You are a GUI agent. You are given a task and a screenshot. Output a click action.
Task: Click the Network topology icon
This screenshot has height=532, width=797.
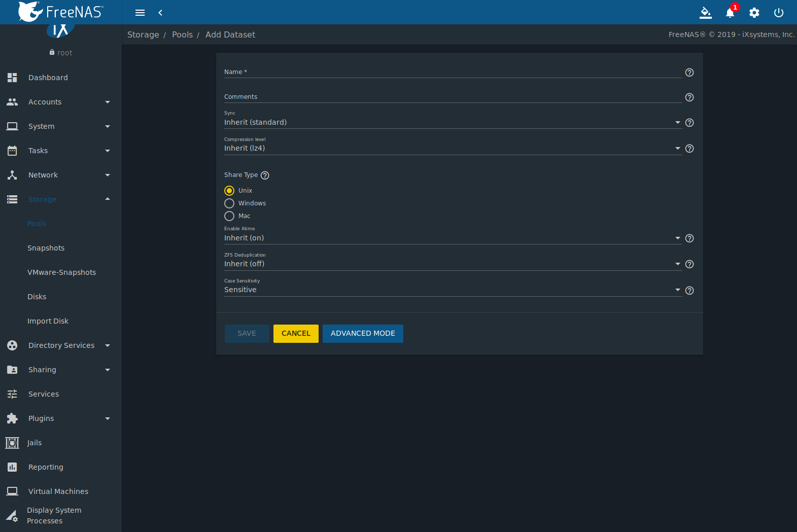[12, 175]
